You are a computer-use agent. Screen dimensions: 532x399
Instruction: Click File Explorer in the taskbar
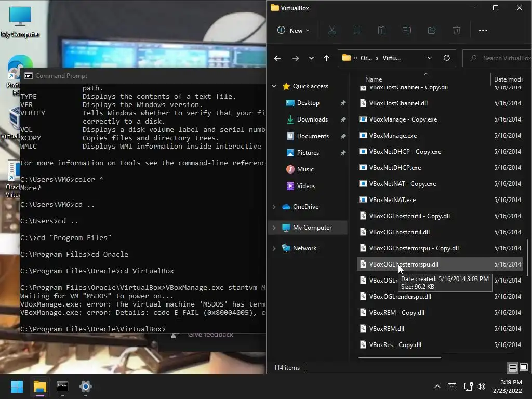point(39,387)
